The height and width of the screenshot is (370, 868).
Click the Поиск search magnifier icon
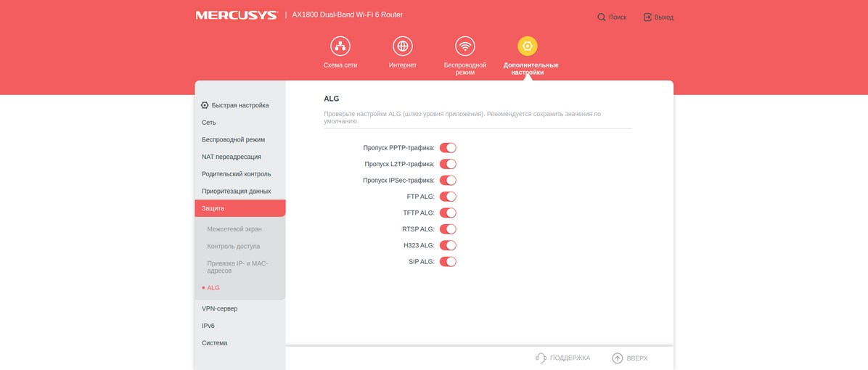(602, 17)
